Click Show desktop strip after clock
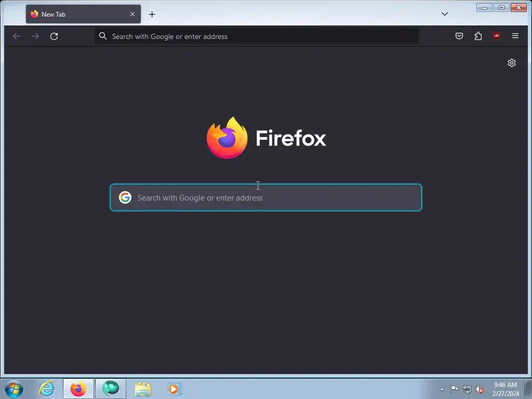This screenshot has height=399, width=532. click(x=528, y=389)
